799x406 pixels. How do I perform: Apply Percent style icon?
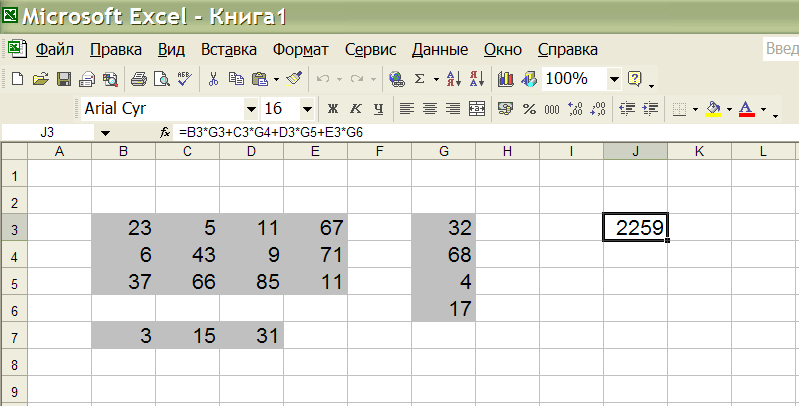click(529, 109)
